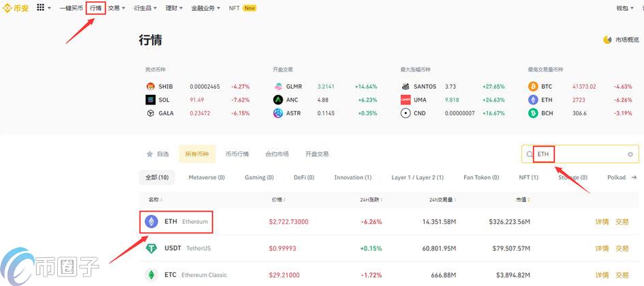The image size is (644, 286).
Task: Click the BCH coin icon
Action: tap(533, 113)
